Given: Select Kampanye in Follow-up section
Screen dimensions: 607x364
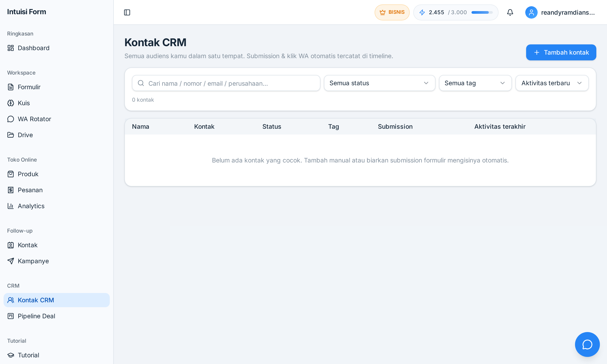Looking at the screenshot, I should [x=56, y=261].
